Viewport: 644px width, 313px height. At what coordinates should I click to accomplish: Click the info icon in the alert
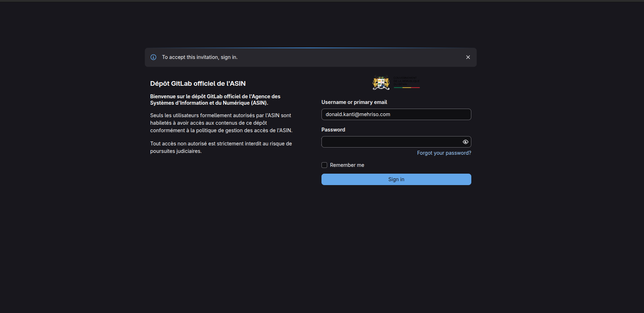pos(153,57)
